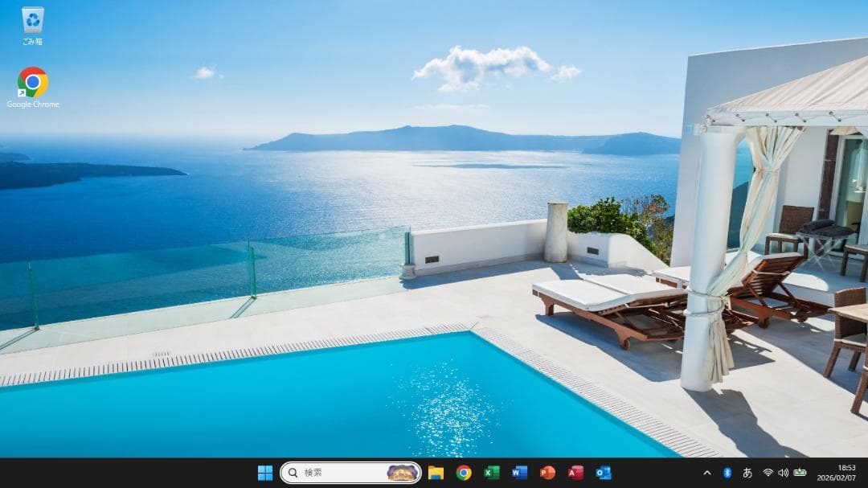Open File Explorer from the taskbar
This screenshot has height=488, width=868.
[x=436, y=474]
